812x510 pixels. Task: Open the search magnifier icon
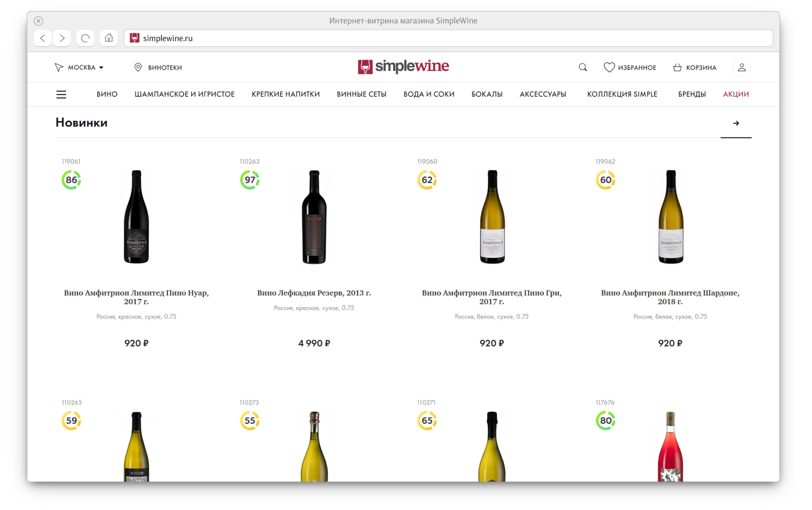582,67
